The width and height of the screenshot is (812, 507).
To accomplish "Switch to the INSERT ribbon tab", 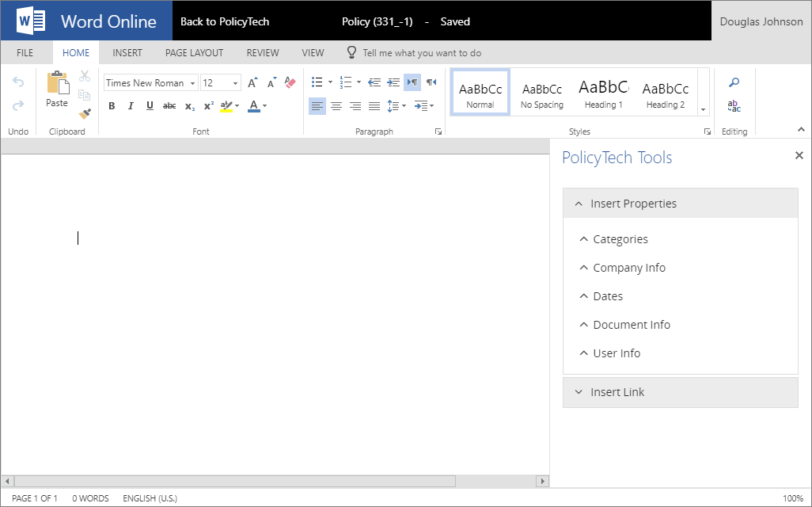I will click(x=127, y=52).
